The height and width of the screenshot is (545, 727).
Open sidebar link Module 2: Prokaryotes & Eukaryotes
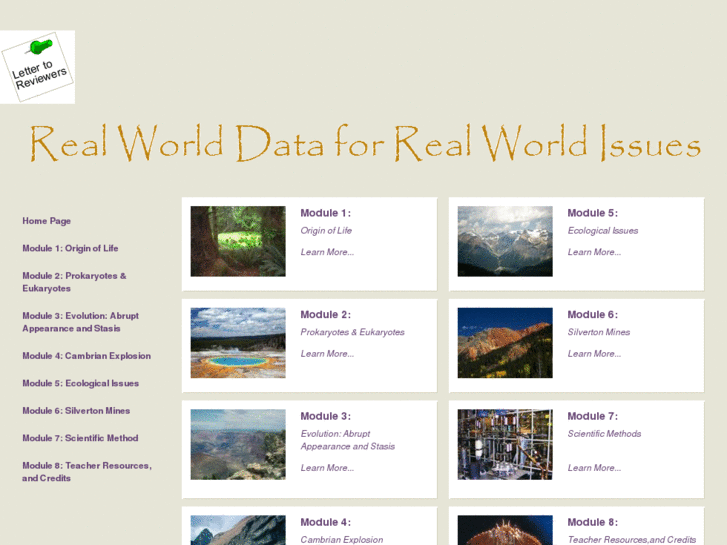(74, 282)
